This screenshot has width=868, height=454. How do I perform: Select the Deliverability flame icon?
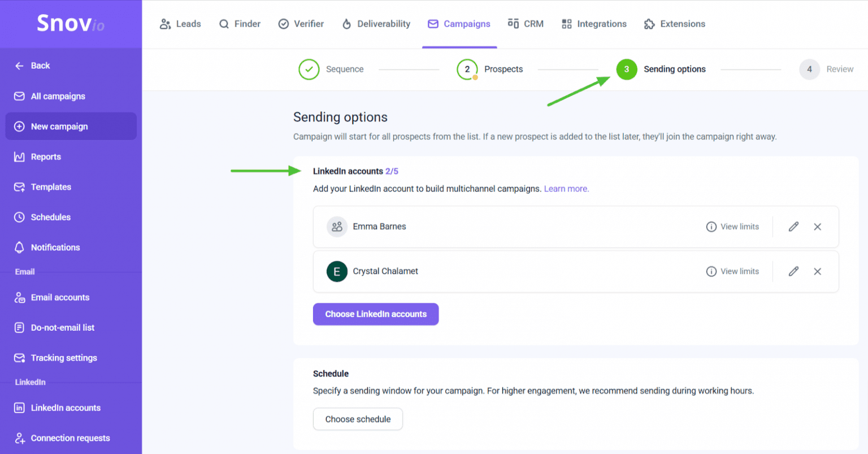(376, 24)
